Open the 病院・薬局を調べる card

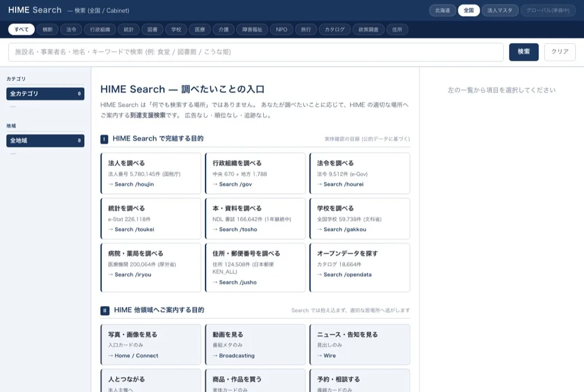[x=150, y=267]
